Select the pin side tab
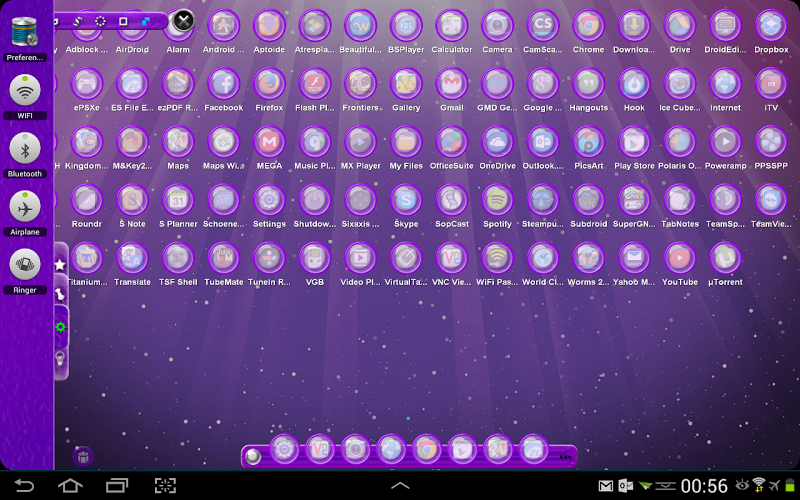Screen dimensions: 800x500 [x=60, y=295]
